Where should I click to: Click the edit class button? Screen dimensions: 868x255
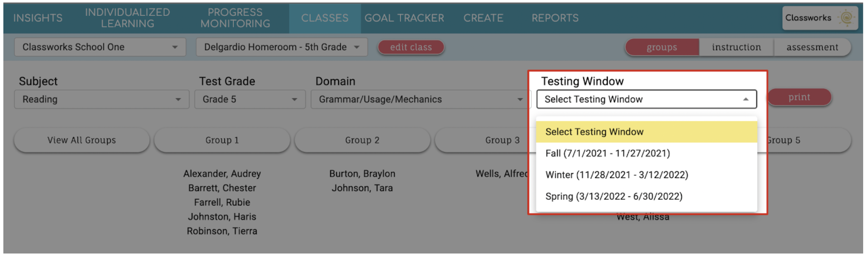pyautogui.click(x=411, y=47)
